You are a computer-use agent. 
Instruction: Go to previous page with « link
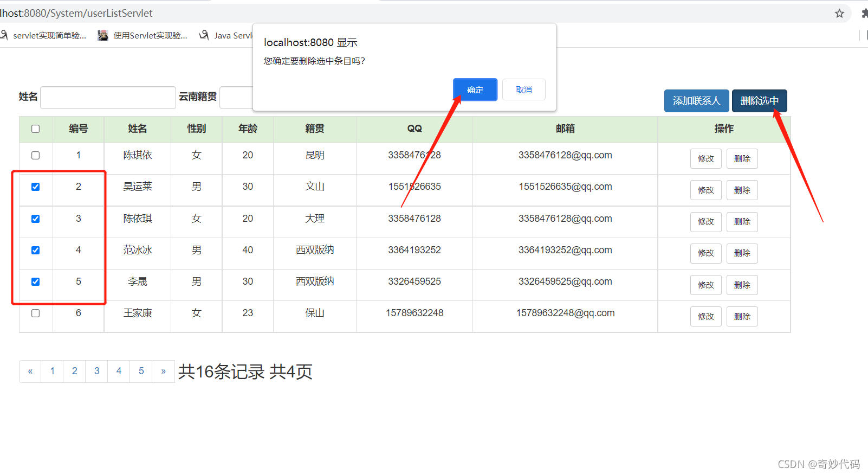click(x=30, y=371)
